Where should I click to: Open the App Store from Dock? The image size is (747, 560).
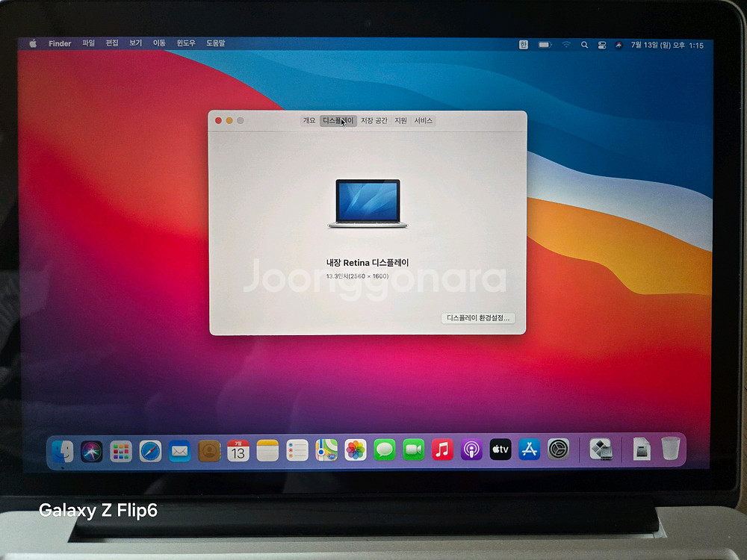pyautogui.click(x=530, y=449)
